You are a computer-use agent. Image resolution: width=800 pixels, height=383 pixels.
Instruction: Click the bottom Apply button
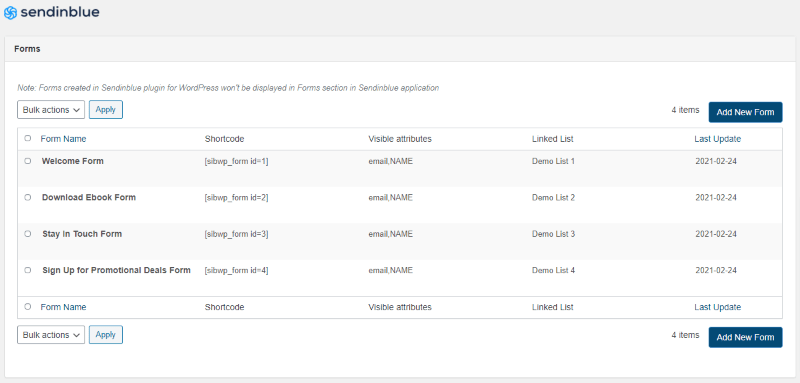tap(106, 335)
